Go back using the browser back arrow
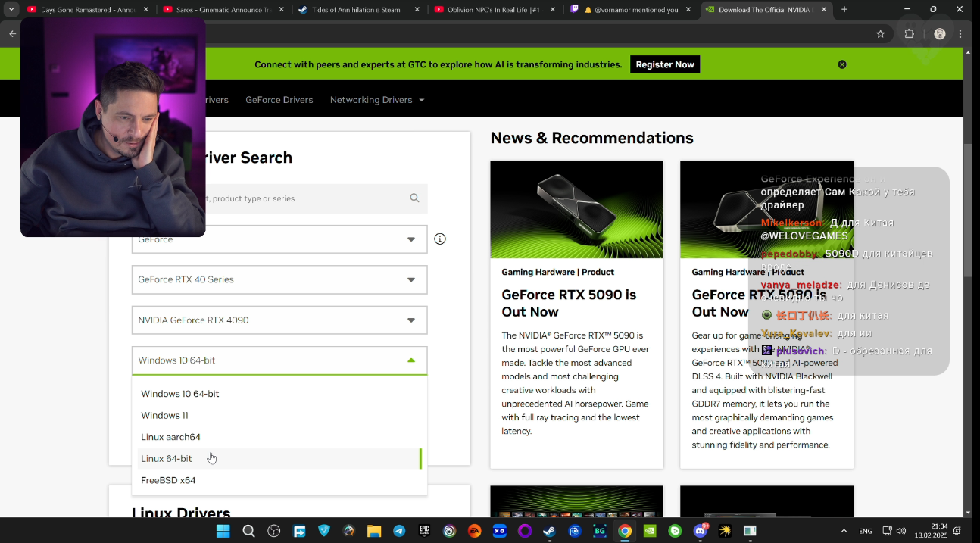Screen dimensions: 980x543 12,34
